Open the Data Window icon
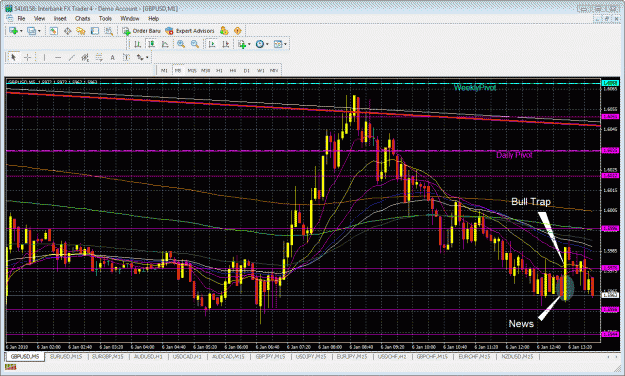 [67, 31]
